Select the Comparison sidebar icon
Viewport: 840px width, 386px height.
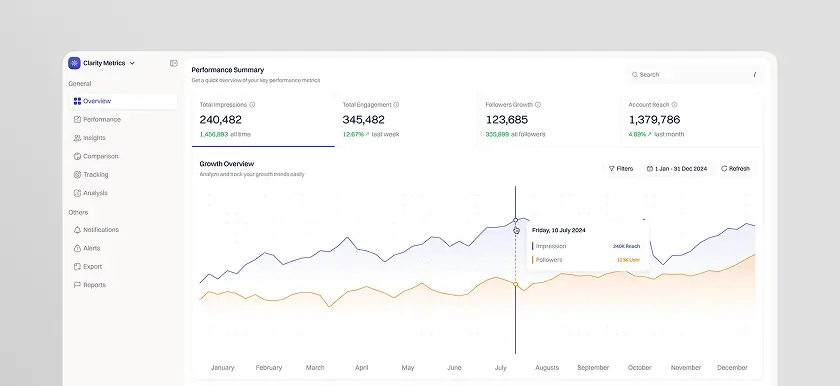click(x=77, y=156)
